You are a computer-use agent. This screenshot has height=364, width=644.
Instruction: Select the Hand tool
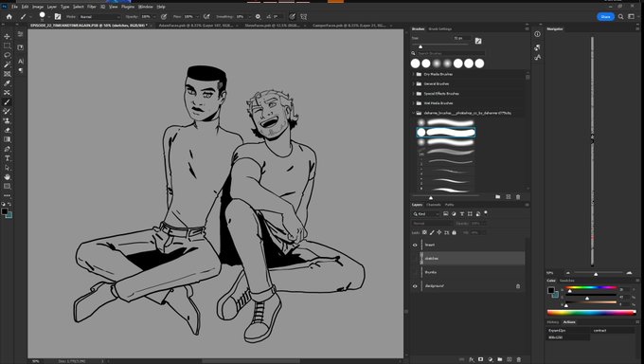pos(7,177)
